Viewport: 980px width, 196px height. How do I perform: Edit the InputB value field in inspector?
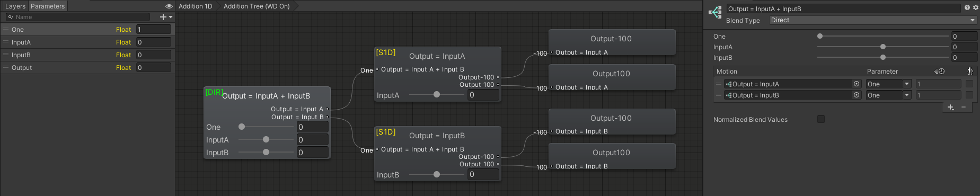pyautogui.click(x=964, y=57)
